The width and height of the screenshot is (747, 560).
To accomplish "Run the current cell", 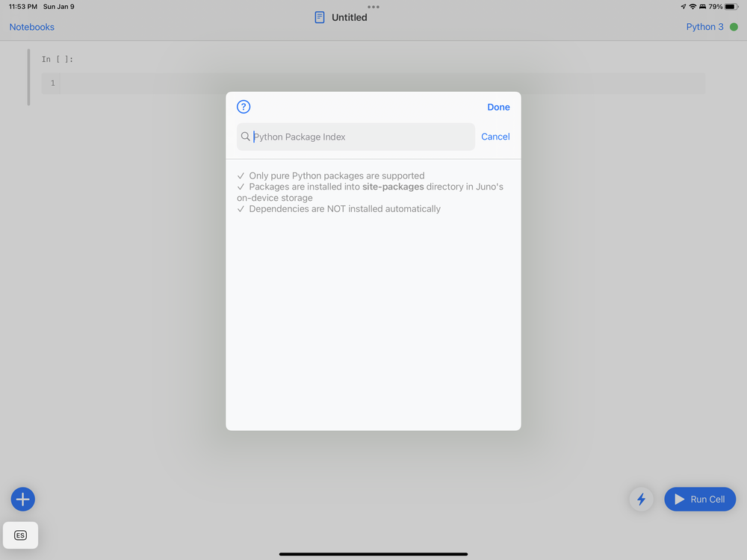I will (x=700, y=499).
